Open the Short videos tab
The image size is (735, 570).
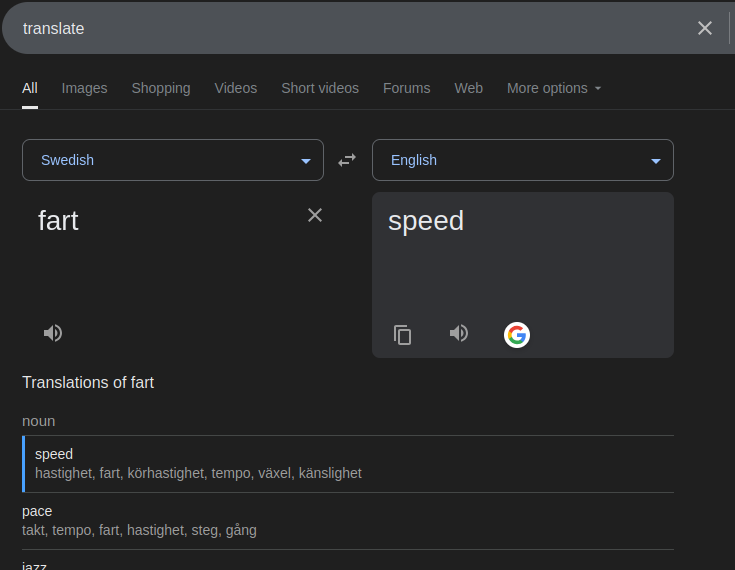click(x=320, y=88)
